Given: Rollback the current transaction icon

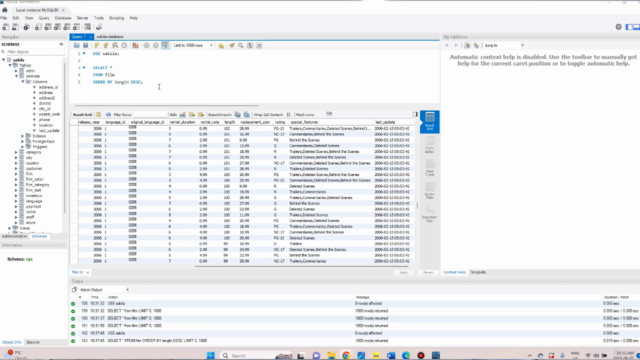Looking at the screenshot, I should click(x=156, y=45).
